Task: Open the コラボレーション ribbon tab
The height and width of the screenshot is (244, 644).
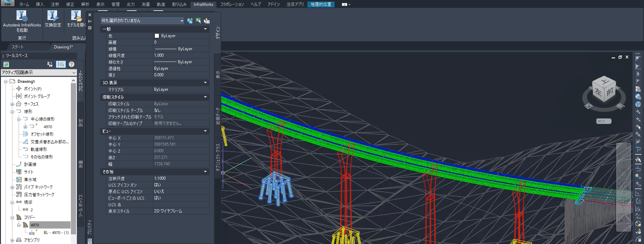Action: pos(232,4)
